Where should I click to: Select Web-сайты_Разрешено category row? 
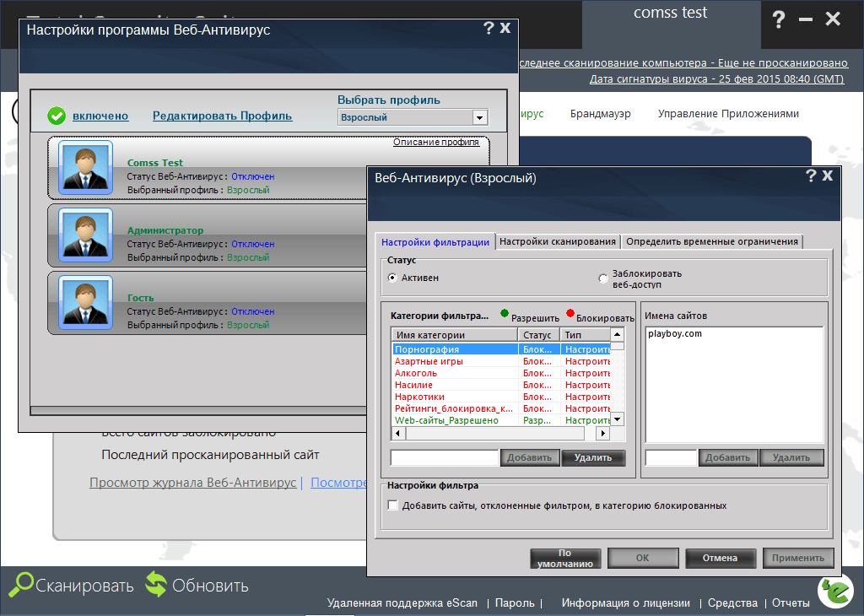tap(501, 420)
